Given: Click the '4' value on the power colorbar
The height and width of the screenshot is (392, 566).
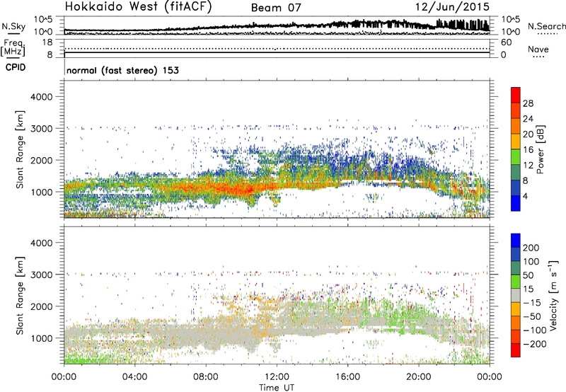Looking at the screenshot, I should (x=526, y=197).
